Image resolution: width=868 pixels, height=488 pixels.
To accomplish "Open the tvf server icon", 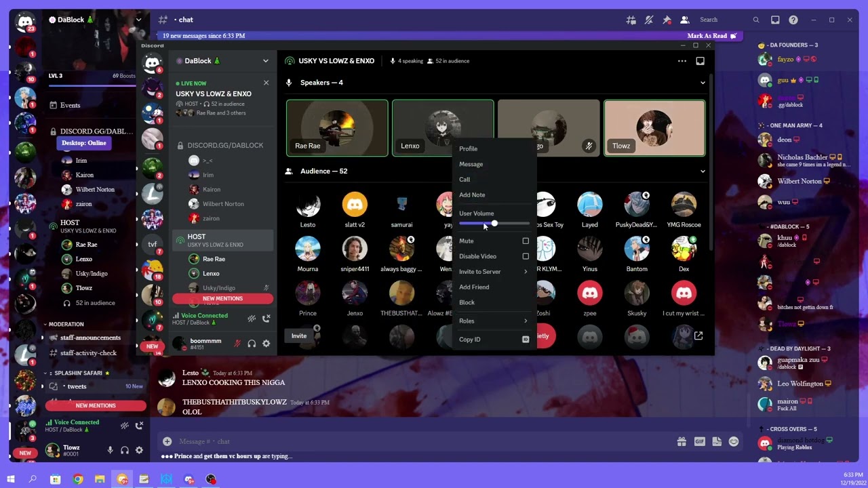I will pyautogui.click(x=152, y=244).
